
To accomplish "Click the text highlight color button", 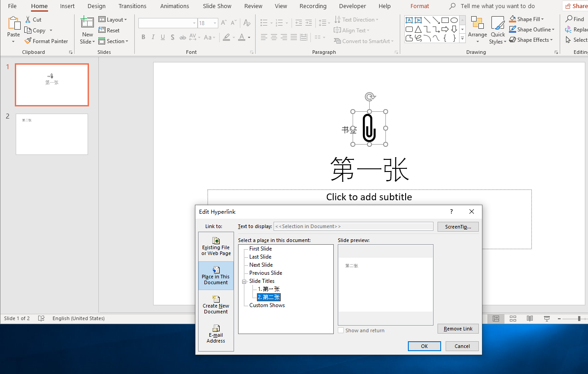I will 227,37.
